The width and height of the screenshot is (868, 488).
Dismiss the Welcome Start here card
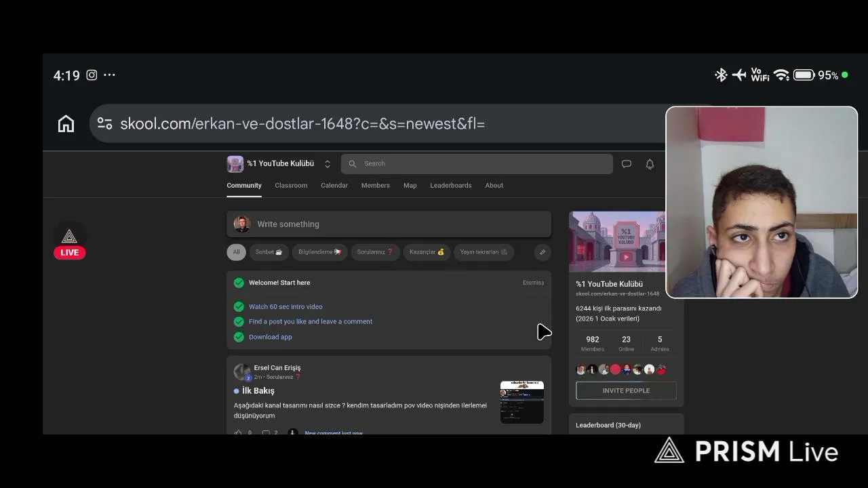point(533,283)
